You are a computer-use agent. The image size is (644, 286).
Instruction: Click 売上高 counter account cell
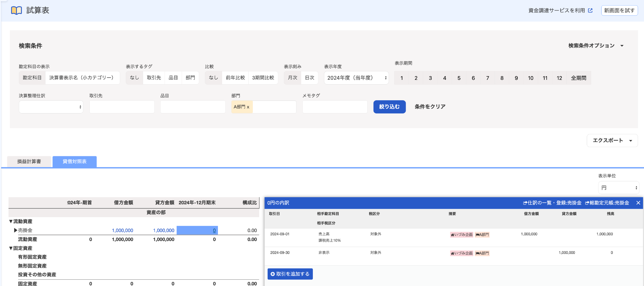coord(324,234)
